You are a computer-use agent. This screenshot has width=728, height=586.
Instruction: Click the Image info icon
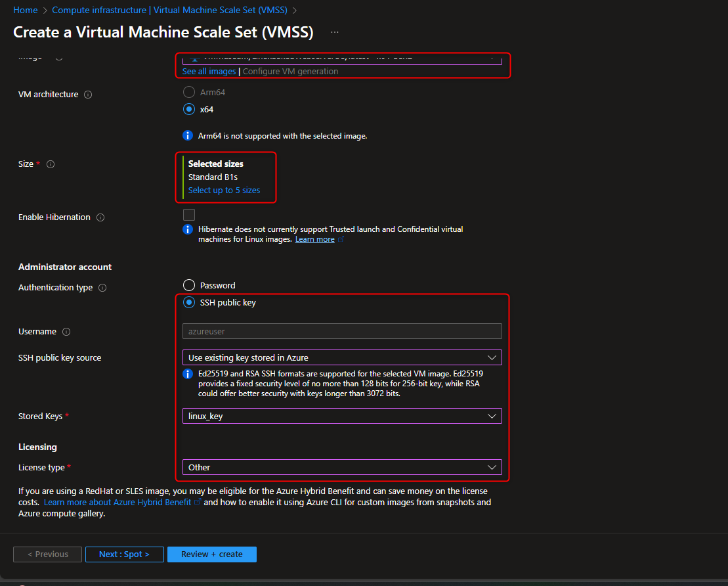[59, 56]
